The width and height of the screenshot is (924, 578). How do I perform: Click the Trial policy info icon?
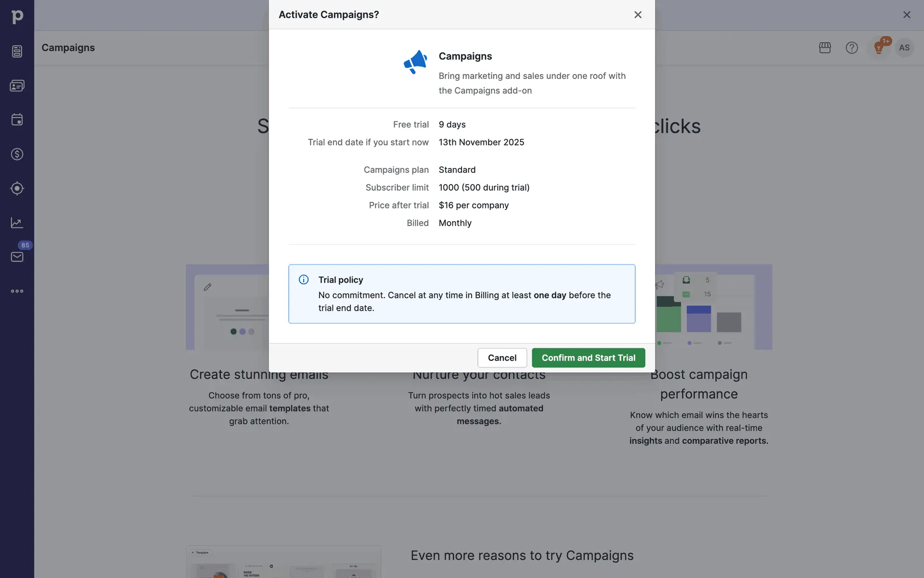304,280
